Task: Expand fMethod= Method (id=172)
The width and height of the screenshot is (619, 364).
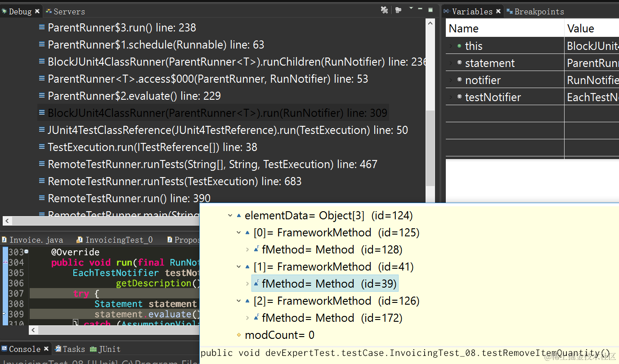Action: 247,318
